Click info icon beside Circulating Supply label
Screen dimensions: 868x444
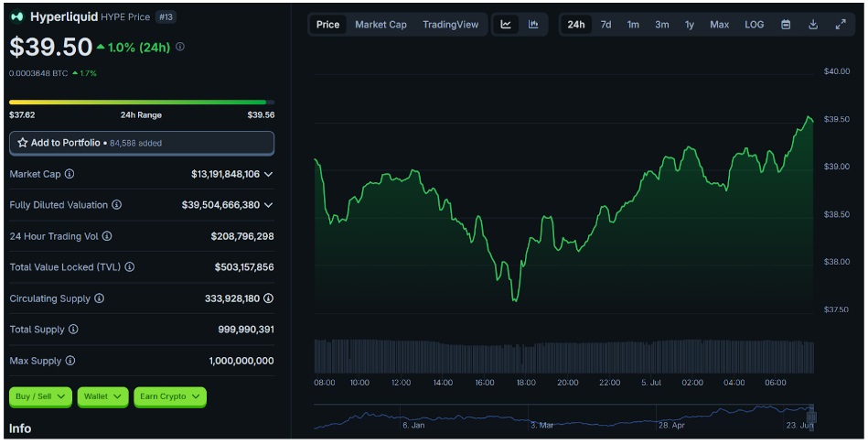click(99, 298)
